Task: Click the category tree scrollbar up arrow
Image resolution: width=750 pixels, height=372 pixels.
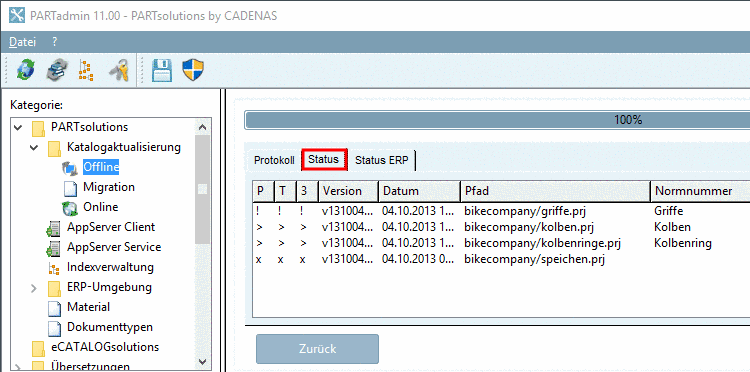Action: pos(202,128)
